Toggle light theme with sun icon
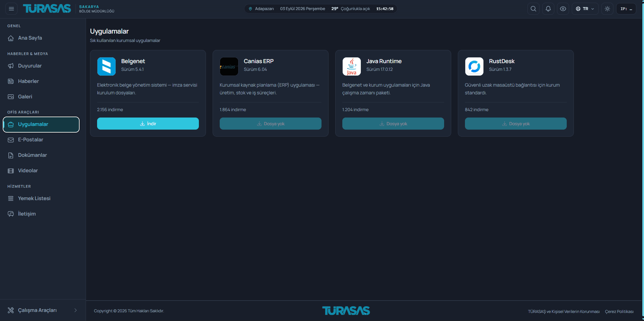644x321 pixels. (607, 9)
